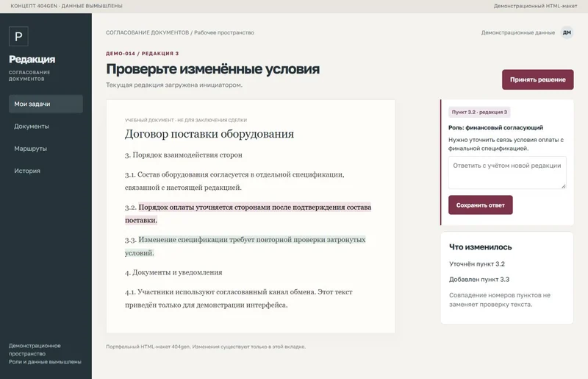Click the Сохранить ответ button

tap(481, 205)
